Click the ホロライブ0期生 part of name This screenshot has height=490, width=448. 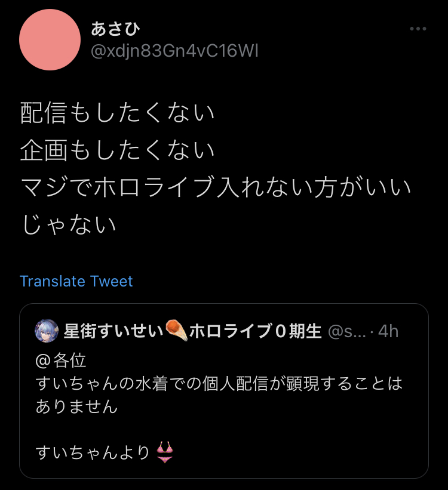255,331
